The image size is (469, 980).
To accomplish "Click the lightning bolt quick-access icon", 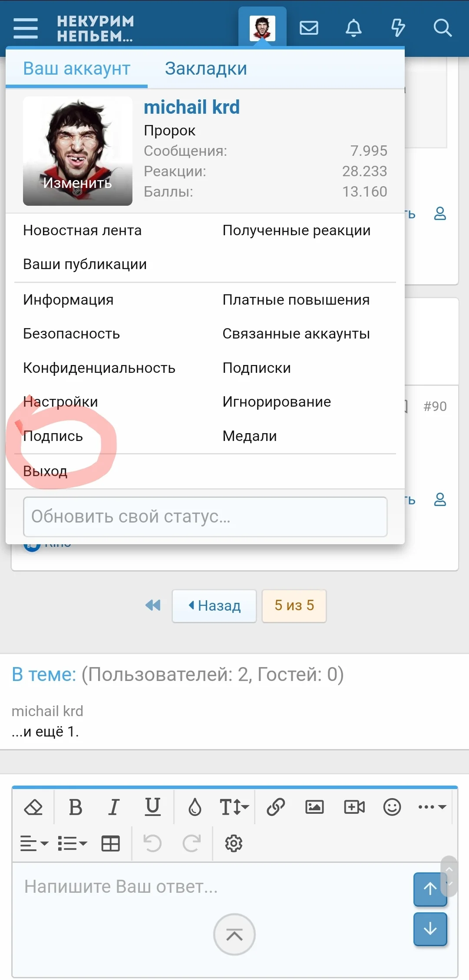I will 397,28.
